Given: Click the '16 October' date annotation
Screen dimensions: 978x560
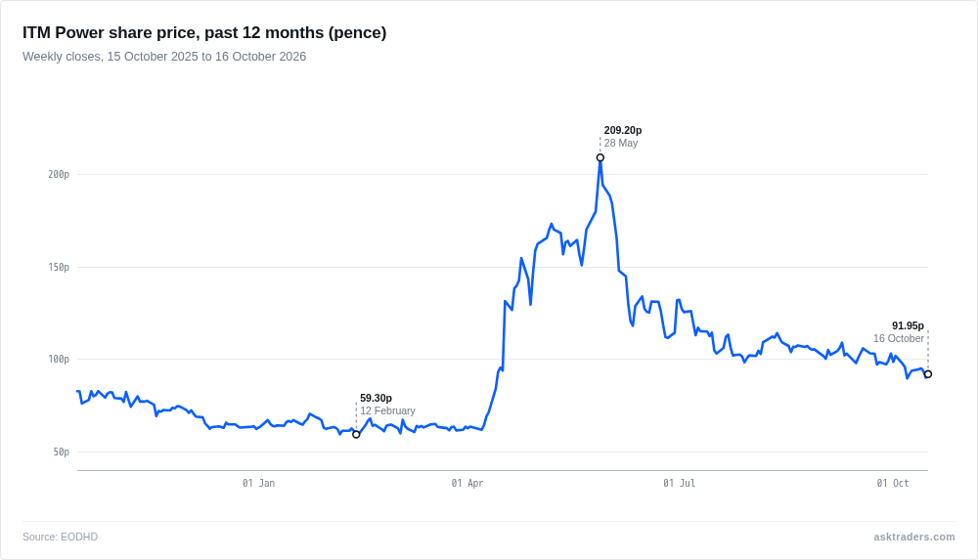Looking at the screenshot, I should click(899, 338).
